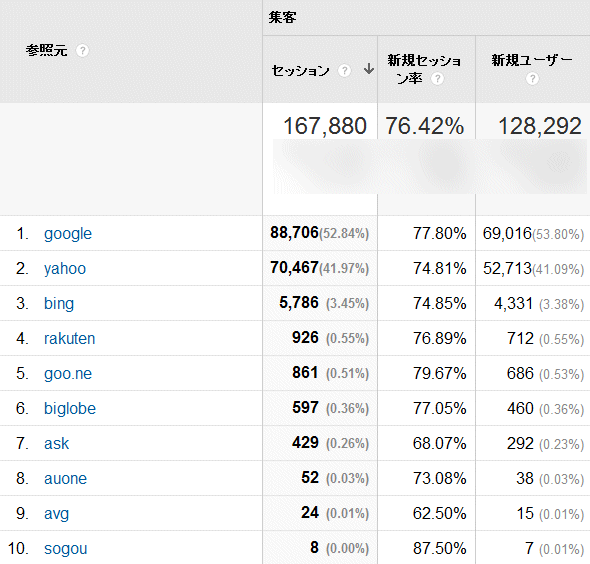Image resolution: width=590 pixels, height=564 pixels.
Task: Open help icon under 新規ユーザー header
Action: click(x=532, y=79)
